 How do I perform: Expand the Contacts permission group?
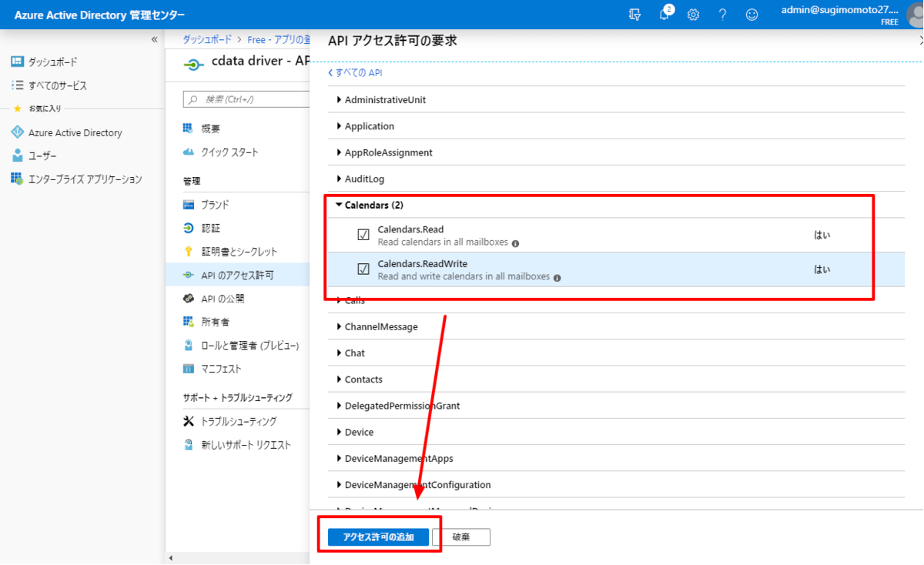pyautogui.click(x=363, y=379)
